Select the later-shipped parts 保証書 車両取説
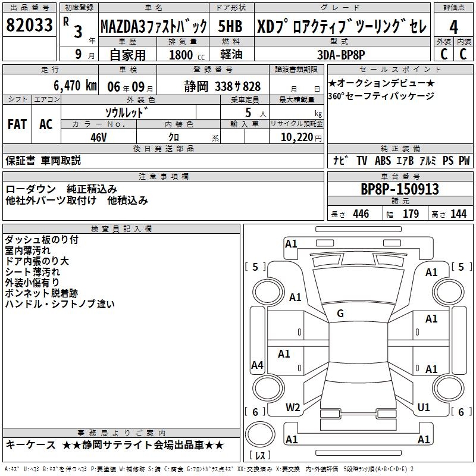The height and width of the screenshot is (476, 476). pos(43,160)
